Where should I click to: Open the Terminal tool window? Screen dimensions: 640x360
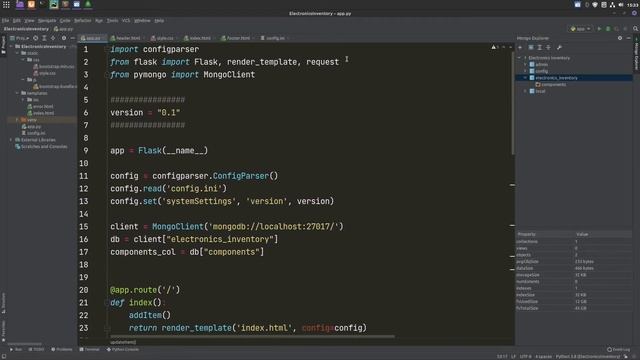click(89, 349)
